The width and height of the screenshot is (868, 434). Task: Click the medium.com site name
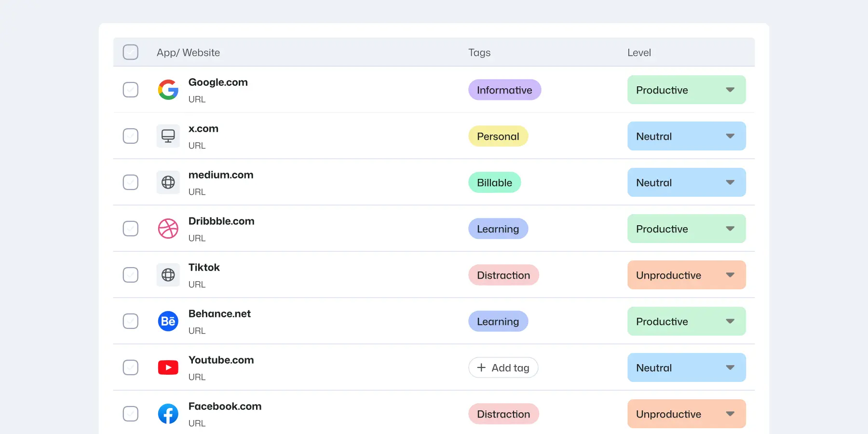click(221, 175)
